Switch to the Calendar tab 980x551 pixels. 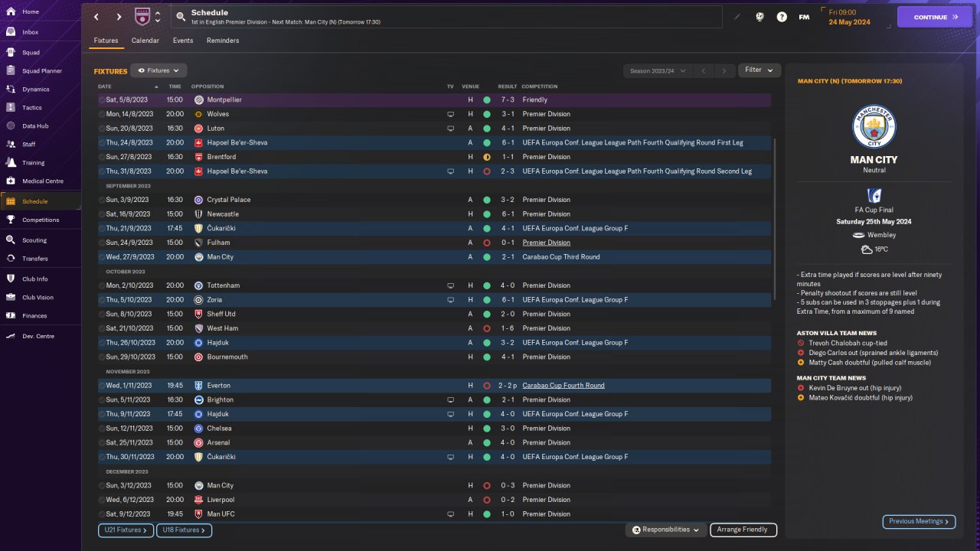coord(145,41)
